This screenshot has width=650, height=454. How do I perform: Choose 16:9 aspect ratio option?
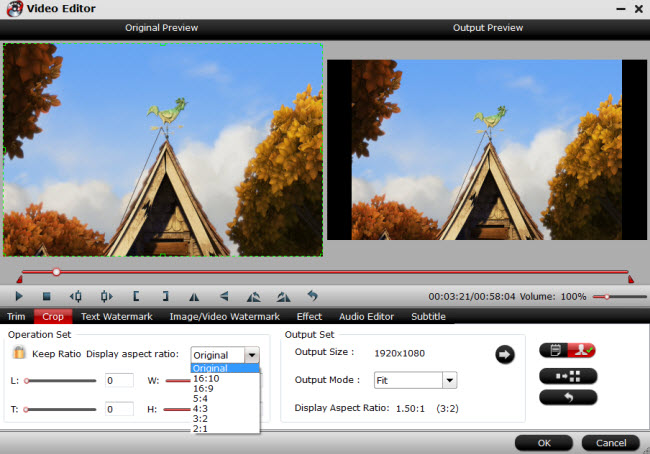click(x=225, y=388)
